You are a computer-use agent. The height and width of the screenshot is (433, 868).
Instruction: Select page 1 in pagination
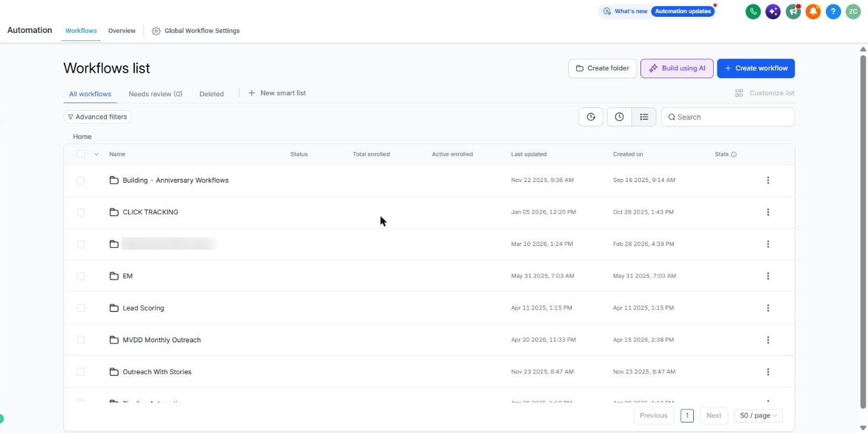(687, 416)
